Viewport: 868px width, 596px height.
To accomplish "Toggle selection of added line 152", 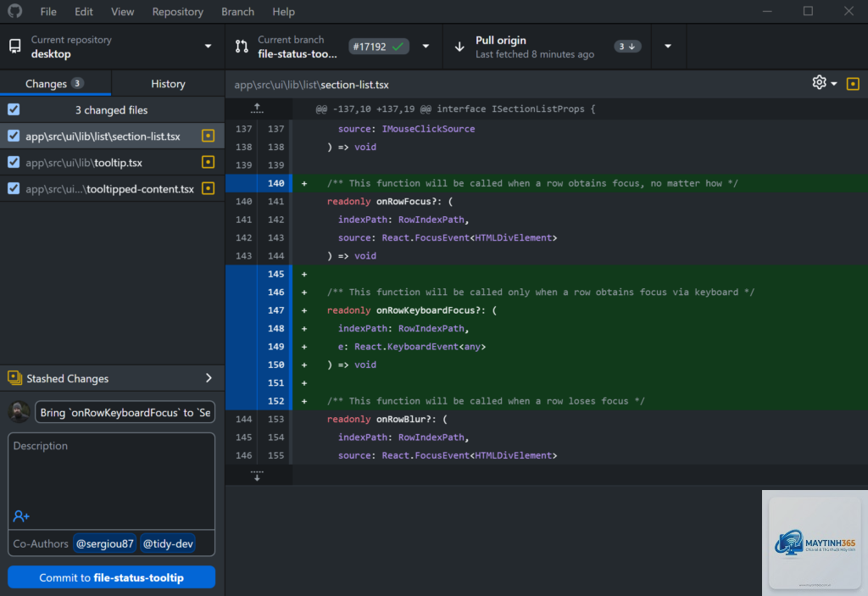I will 259,401.
